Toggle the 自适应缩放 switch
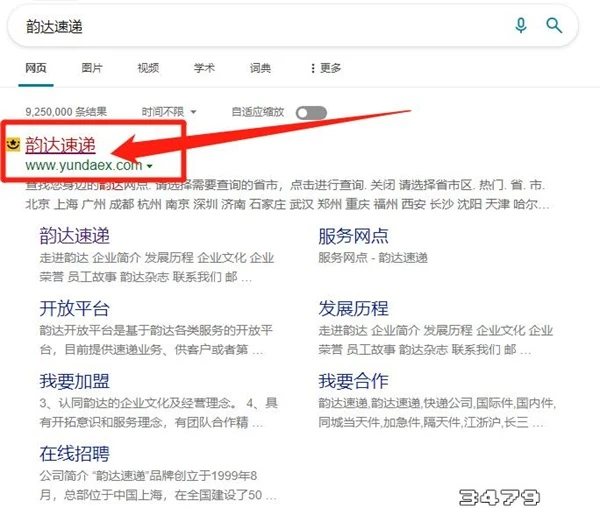This screenshot has height=508, width=600. [x=310, y=112]
